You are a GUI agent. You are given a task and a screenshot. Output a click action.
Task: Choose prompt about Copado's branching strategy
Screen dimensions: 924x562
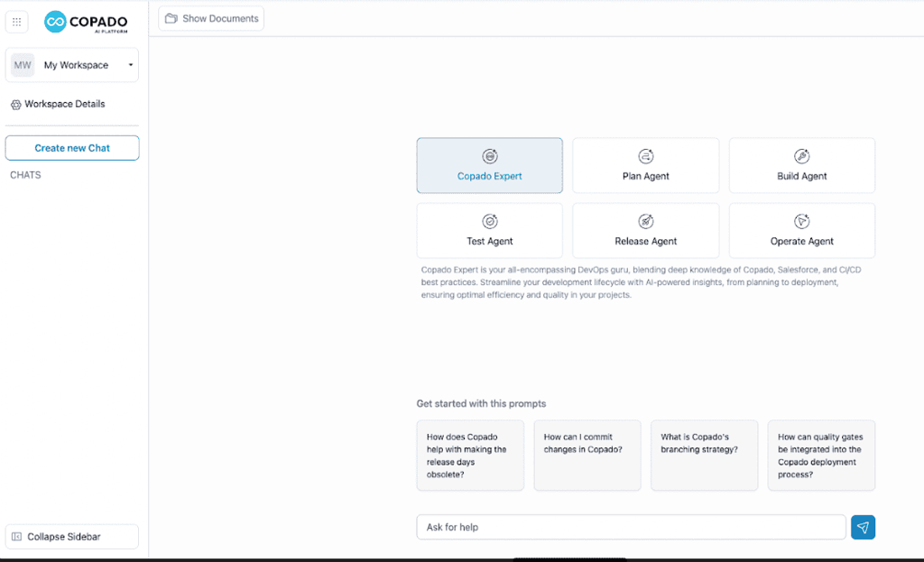pos(704,456)
